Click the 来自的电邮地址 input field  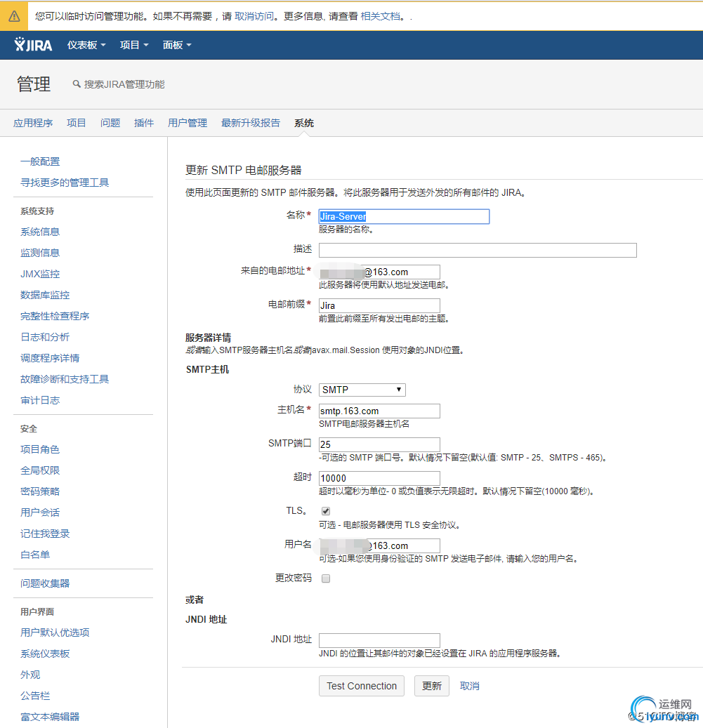pyautogui.click(x=379, y=272)
